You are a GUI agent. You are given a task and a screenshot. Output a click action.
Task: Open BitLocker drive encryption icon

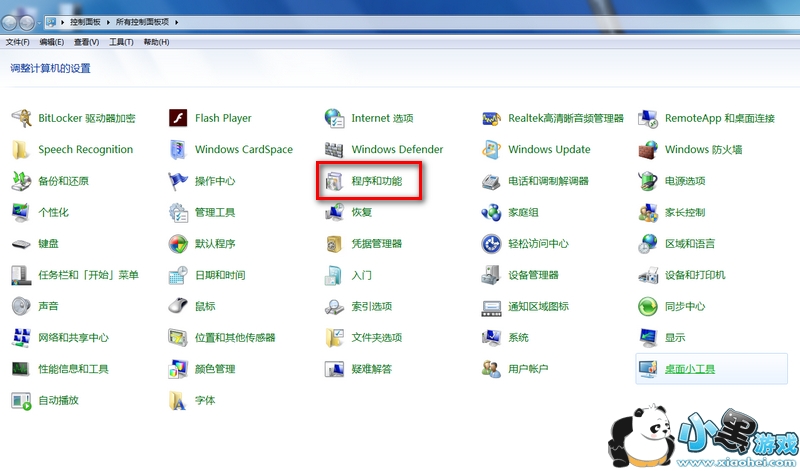[x=22, y=118]
